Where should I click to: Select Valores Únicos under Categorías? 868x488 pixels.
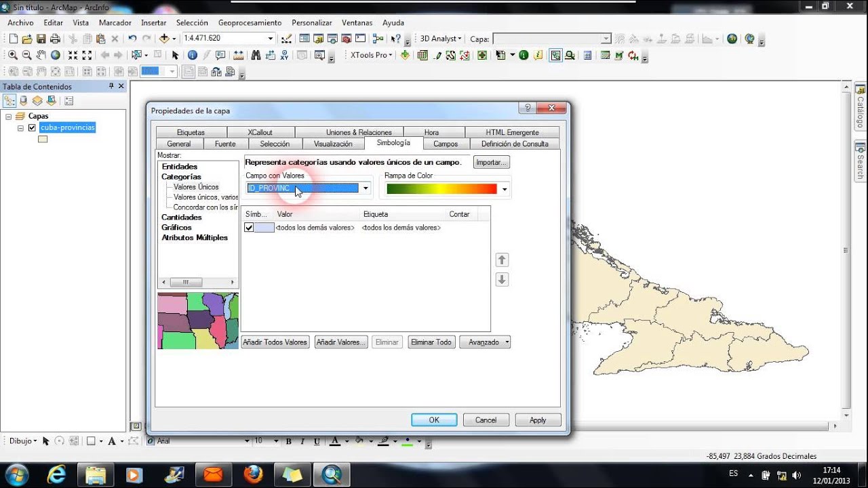point(196,187)
